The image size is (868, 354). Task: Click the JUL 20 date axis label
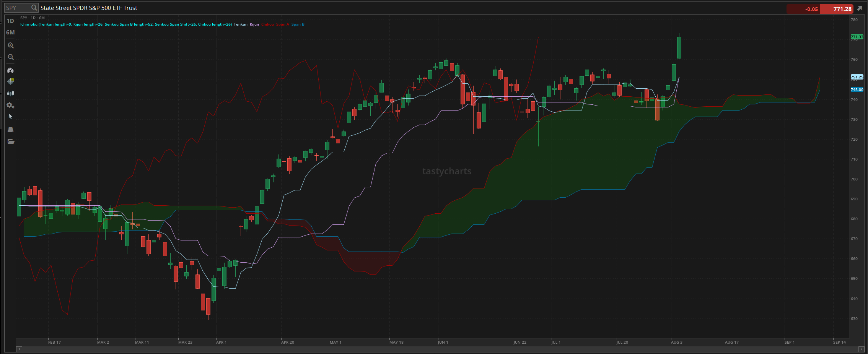tap(622, 343)
